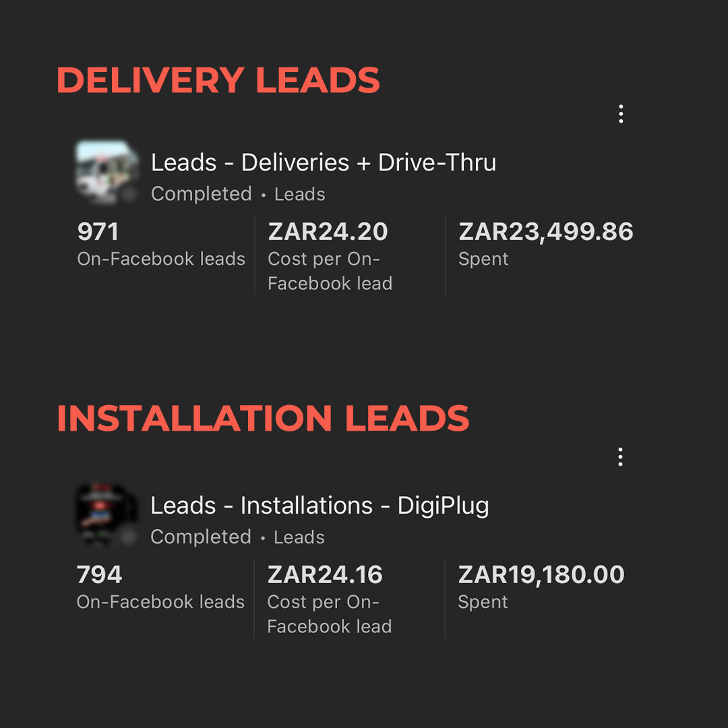This screenshot has width=728, height=728.
Task: Open the three-dot menu for Installations campaign
Action: (x=620, y=457)
